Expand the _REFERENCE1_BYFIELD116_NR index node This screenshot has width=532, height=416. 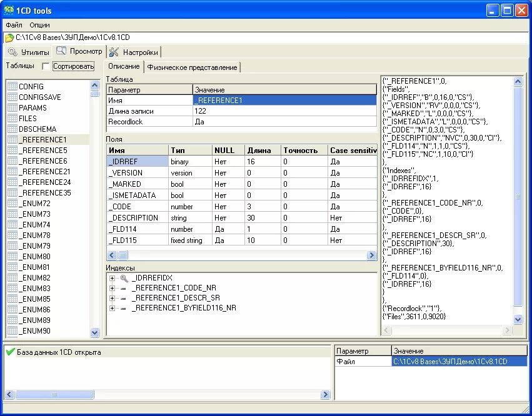coord(112,308)
